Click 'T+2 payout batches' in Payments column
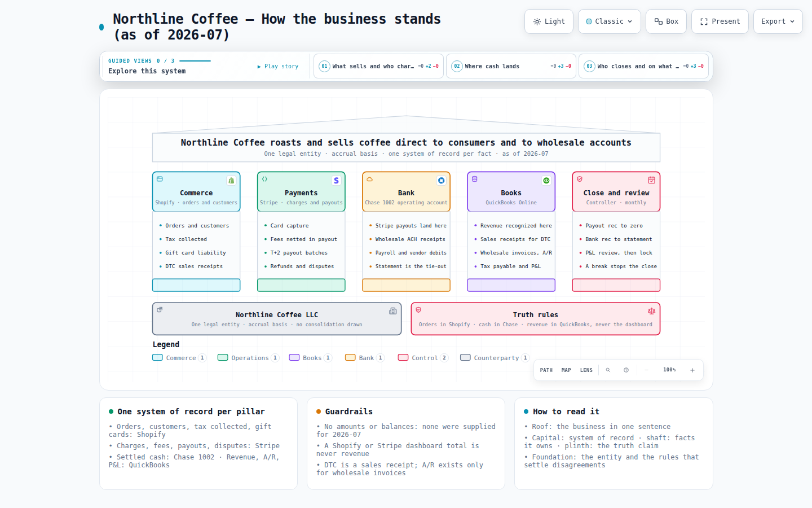Screen dimensions: 812x508 pyautogui.click(x=299, y=253)
